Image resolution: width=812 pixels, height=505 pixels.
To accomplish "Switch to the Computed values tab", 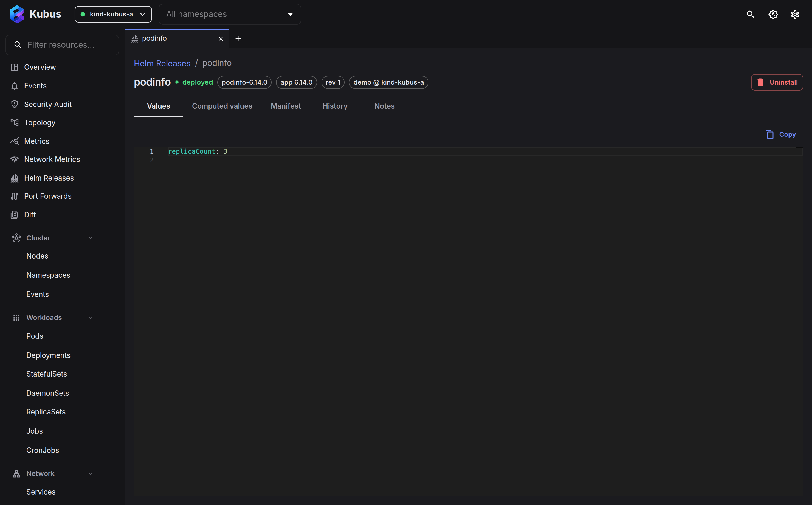I will (x=222, y=106).
